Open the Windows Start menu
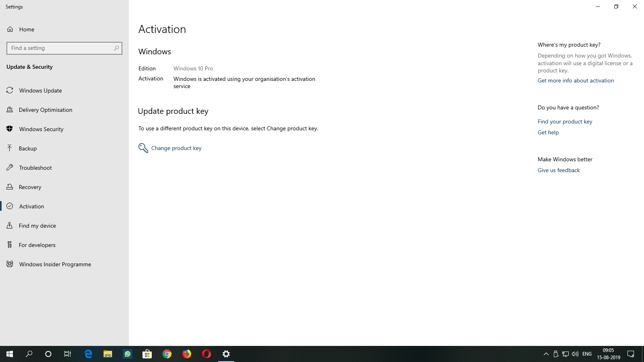The image size is (644, 362). coord(10,354)
